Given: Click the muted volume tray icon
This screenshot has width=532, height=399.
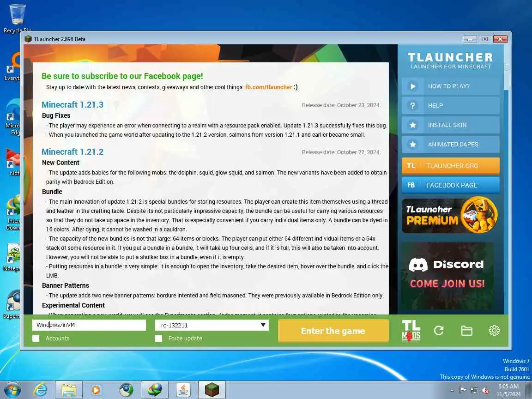Looking at the screenshot, I should coord(485,391).
